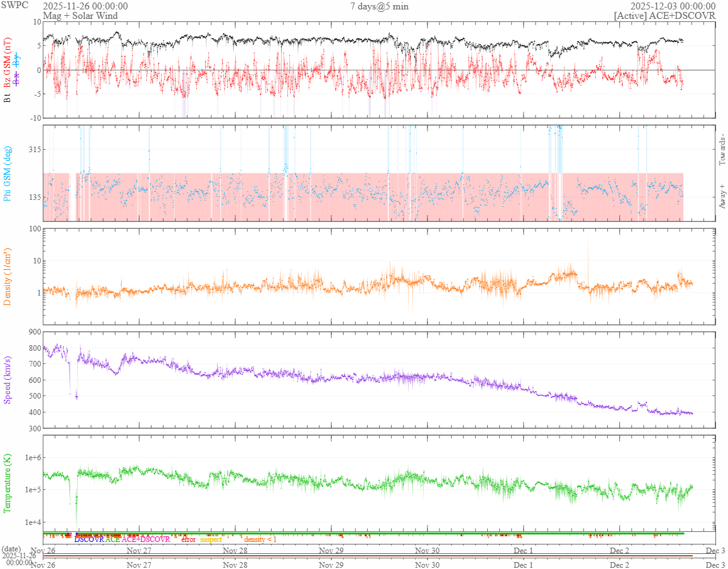Open the '7 days@5 min' time span selector

[379, 6]
